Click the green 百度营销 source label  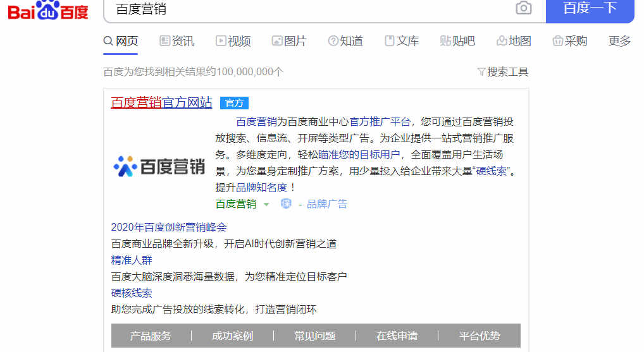tap(236, 204)
